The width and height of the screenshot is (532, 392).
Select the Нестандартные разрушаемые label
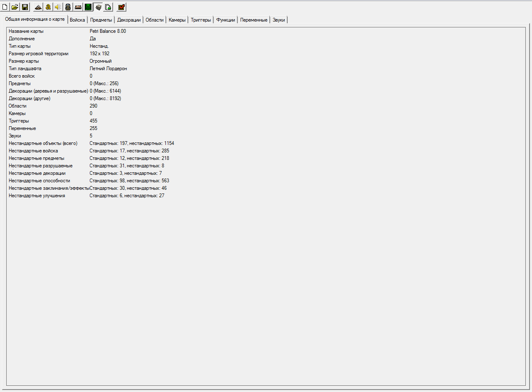pos(41,166)
